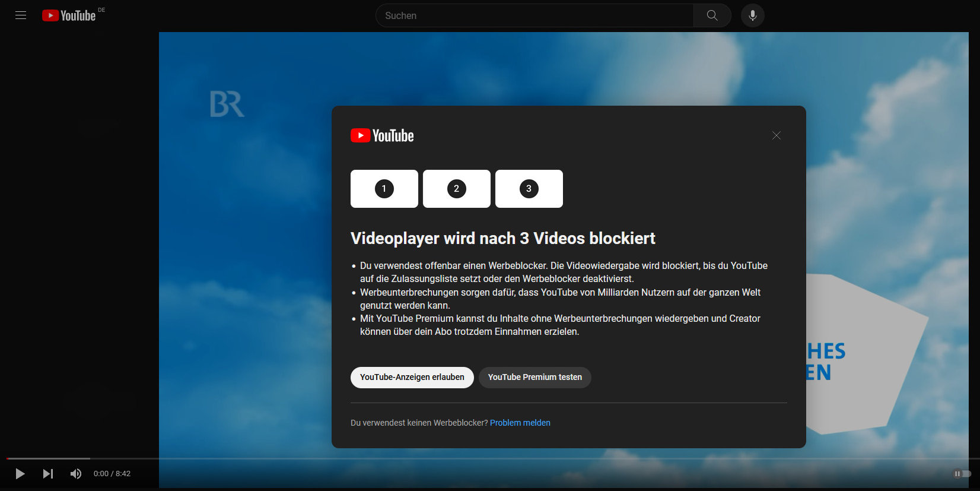Click the heading Videoplayer wird nach 3 Videos blockiert
Viewport: 980px width, 491px height.
[x=503, y=238]
